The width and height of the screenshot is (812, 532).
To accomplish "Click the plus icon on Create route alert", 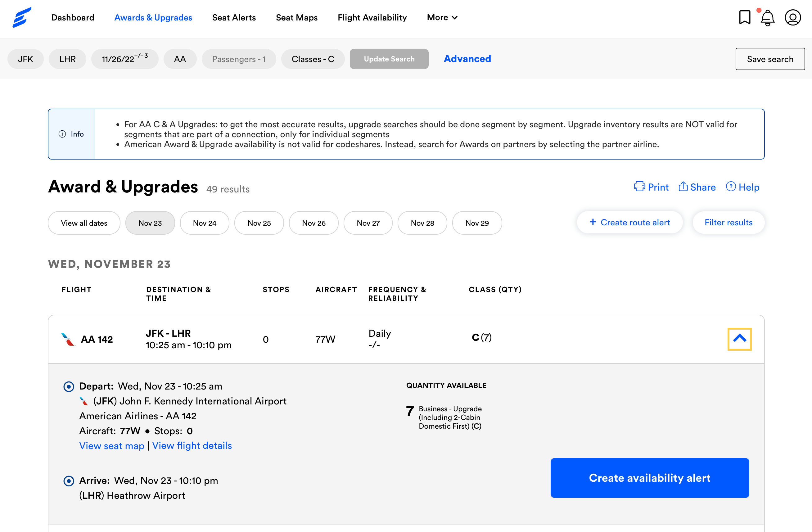I will pos(593,222).
